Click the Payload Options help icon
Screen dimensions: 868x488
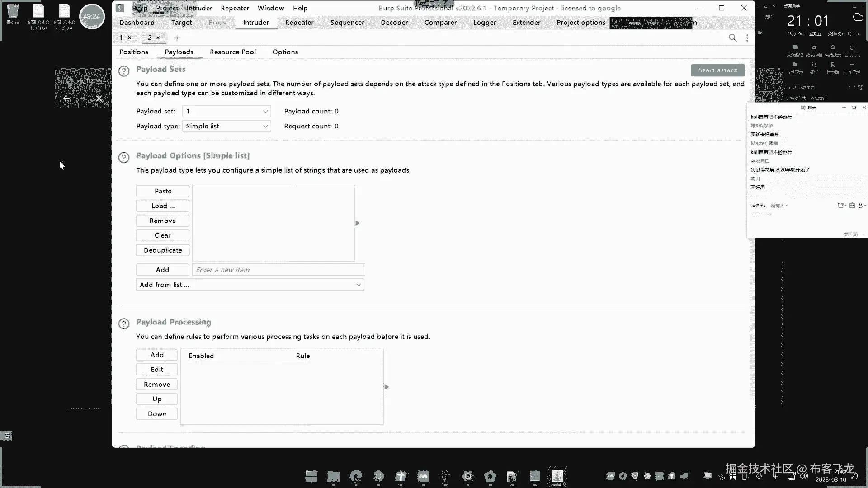124,157
